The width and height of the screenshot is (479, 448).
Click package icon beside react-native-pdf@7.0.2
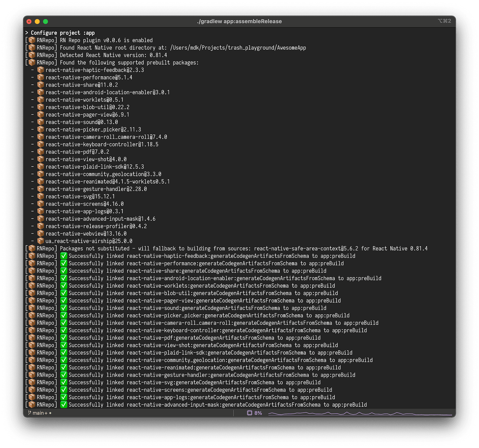[x=41, y=152]
